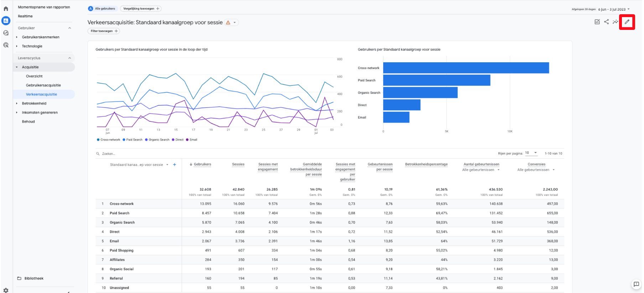The image size is (644, 293).
Task: Open the date range dropdown
Action: [x=613, y=9]
